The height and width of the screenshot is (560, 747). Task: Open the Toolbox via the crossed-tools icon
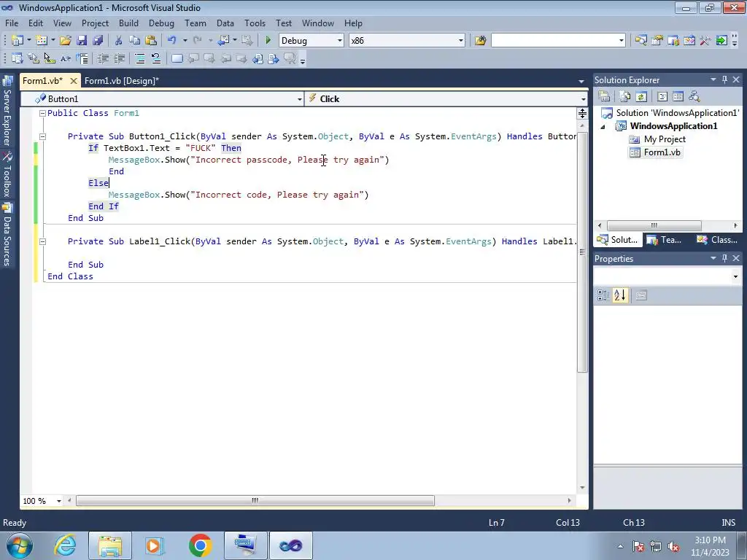coord(705,41)
